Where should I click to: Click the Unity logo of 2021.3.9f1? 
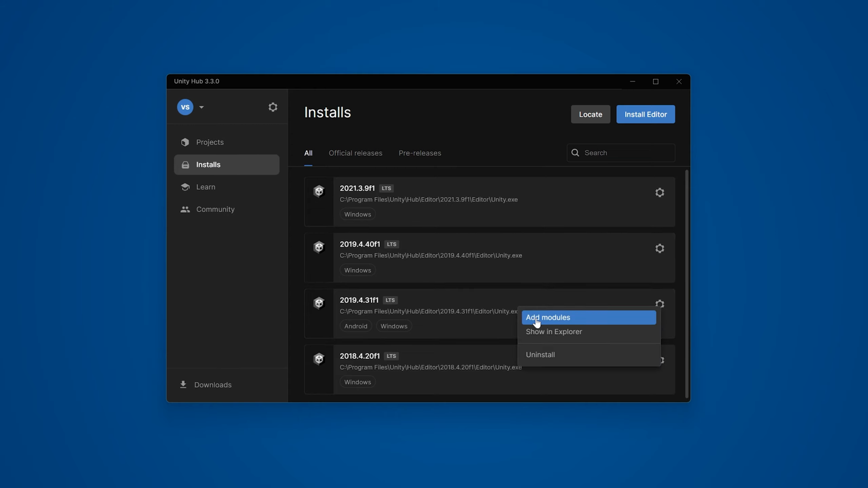click(319, 191)
